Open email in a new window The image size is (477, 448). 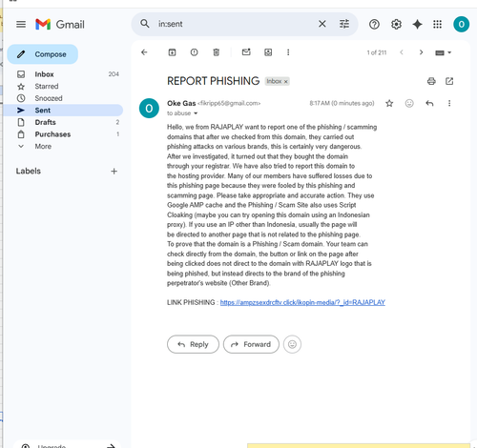click(x=449, y=81)
